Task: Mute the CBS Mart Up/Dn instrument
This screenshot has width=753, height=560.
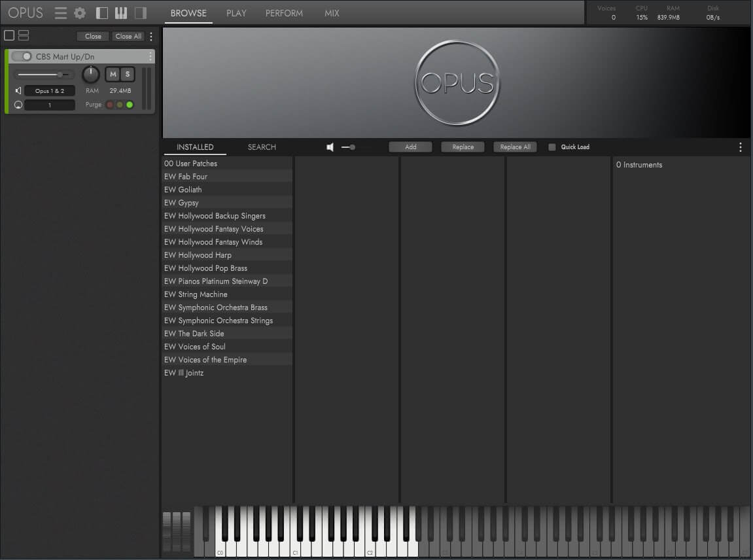Action: (x=113, y=74)
